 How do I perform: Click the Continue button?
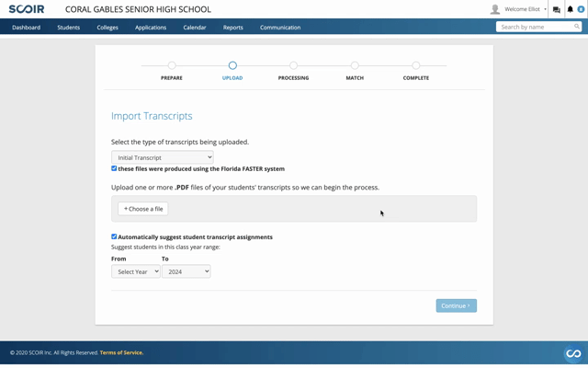[x=457, y=305]
